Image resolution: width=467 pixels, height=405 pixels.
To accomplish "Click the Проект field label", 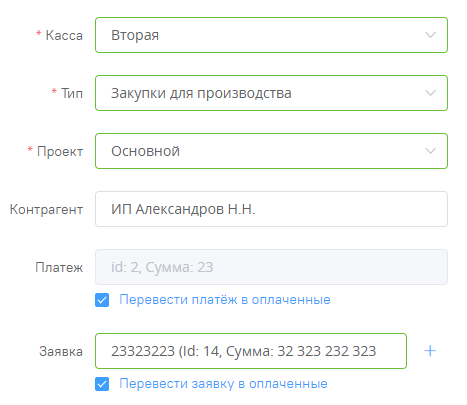I will 60,152.
